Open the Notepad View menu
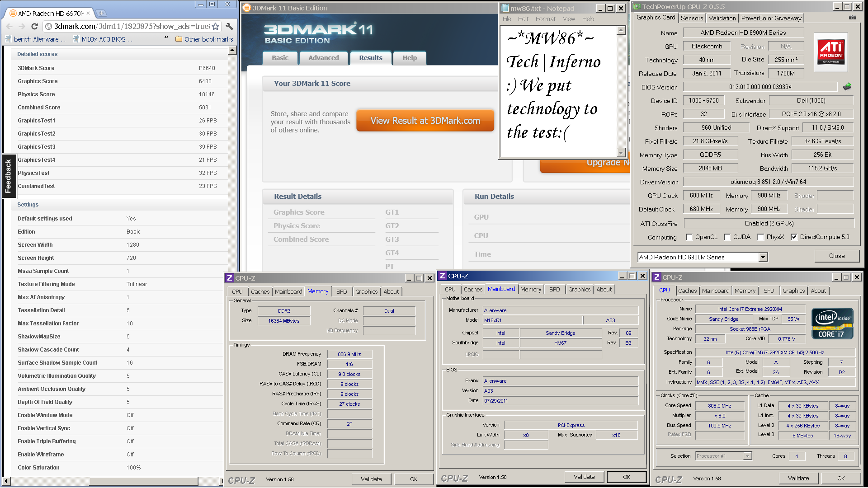 569,19
